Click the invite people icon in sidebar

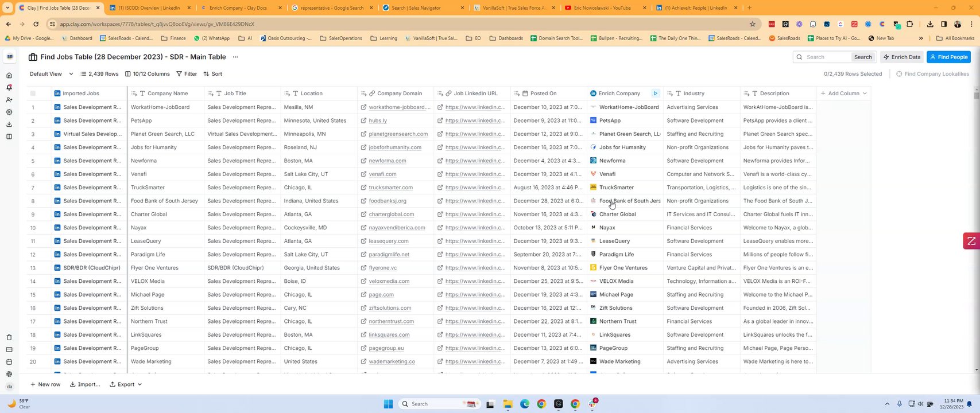click(9, 100)
